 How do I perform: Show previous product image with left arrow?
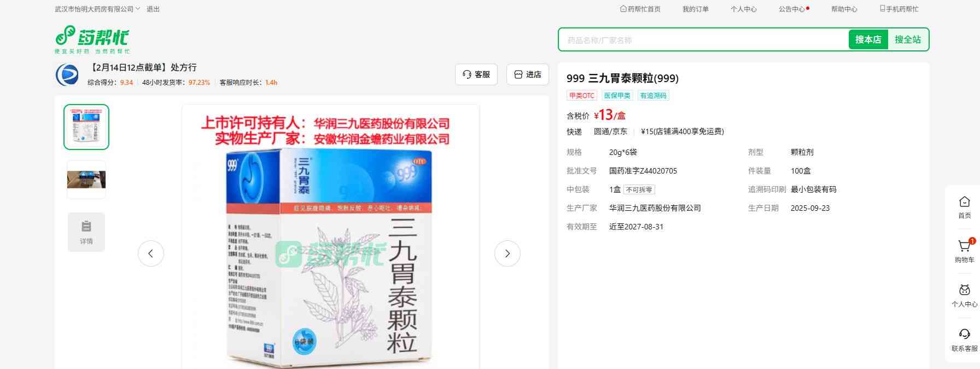[x=151, y=253]
